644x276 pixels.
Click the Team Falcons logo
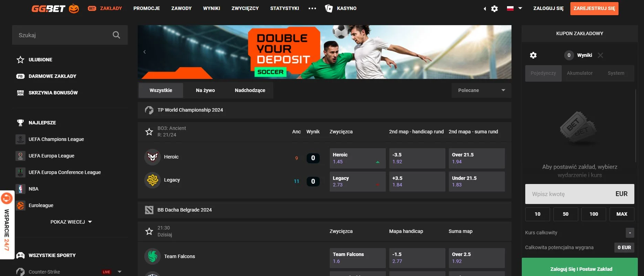152,256
